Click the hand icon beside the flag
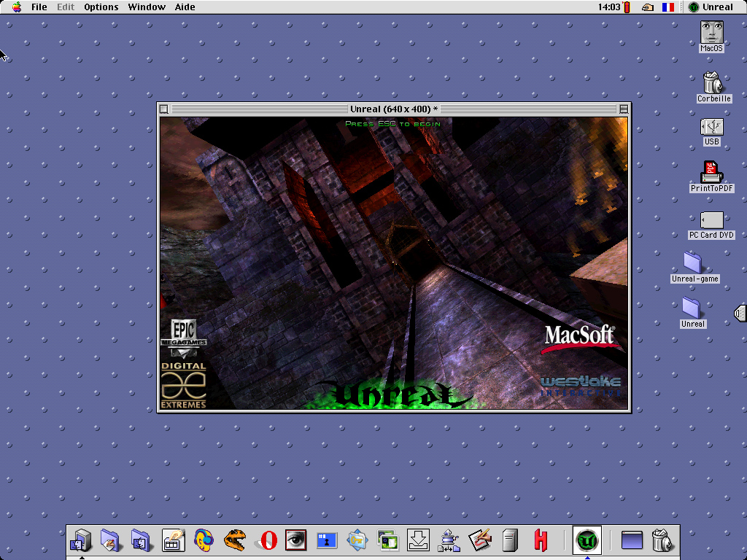This screenshot has height=560, width=747. coord(648,7)
